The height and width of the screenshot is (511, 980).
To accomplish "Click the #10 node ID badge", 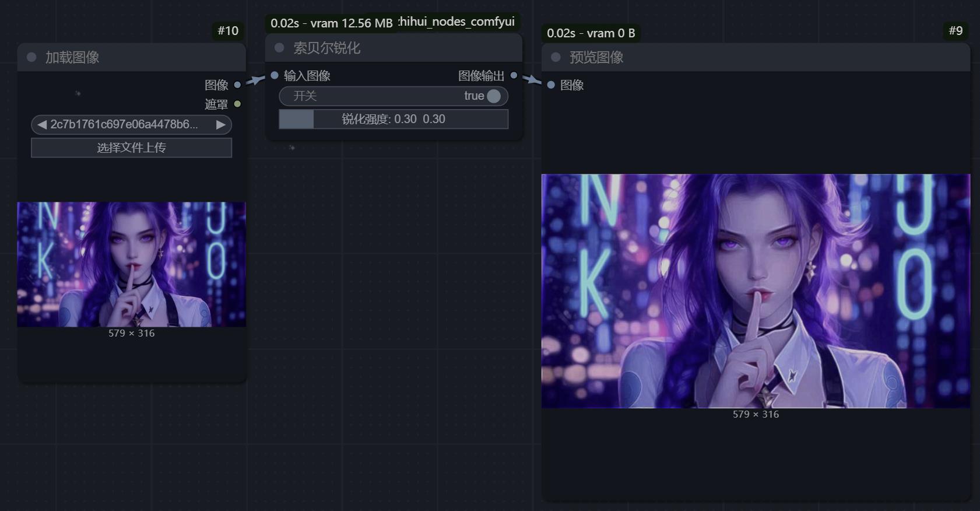I will 228,30.
